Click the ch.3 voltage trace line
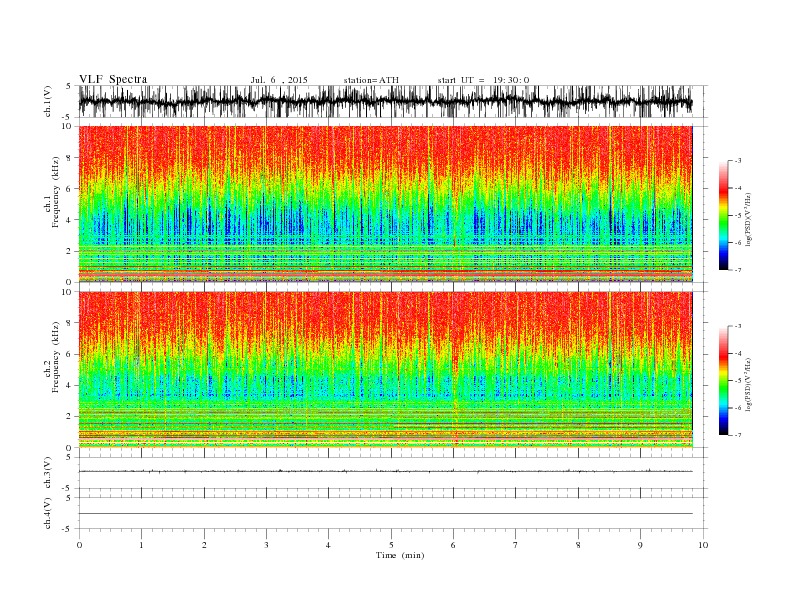Image resolution: width=792 pixels, height=612 pixels. point(385,471)
